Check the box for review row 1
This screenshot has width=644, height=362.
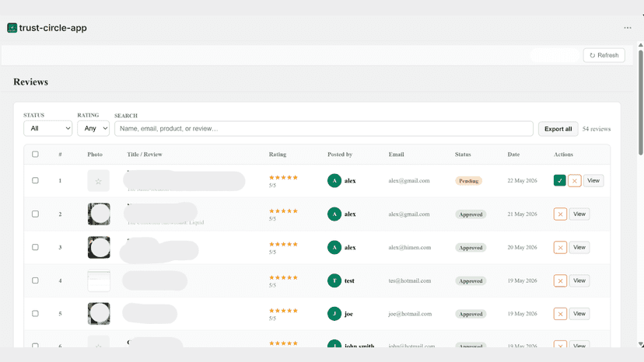click(35, 180)
